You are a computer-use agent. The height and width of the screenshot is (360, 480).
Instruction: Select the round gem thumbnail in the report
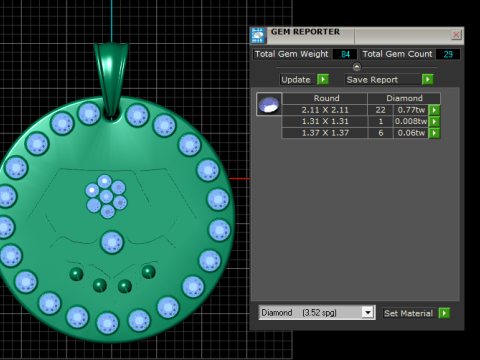point(269,104)
